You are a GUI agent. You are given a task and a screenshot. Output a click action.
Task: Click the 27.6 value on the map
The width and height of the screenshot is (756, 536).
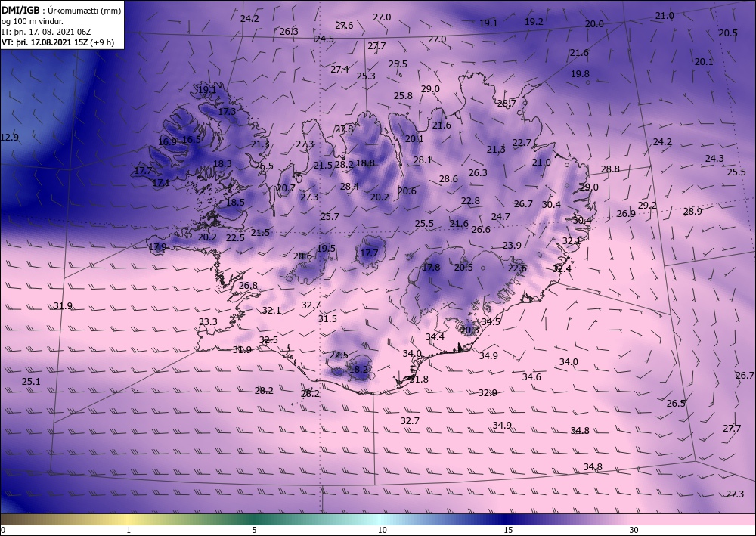344,26
